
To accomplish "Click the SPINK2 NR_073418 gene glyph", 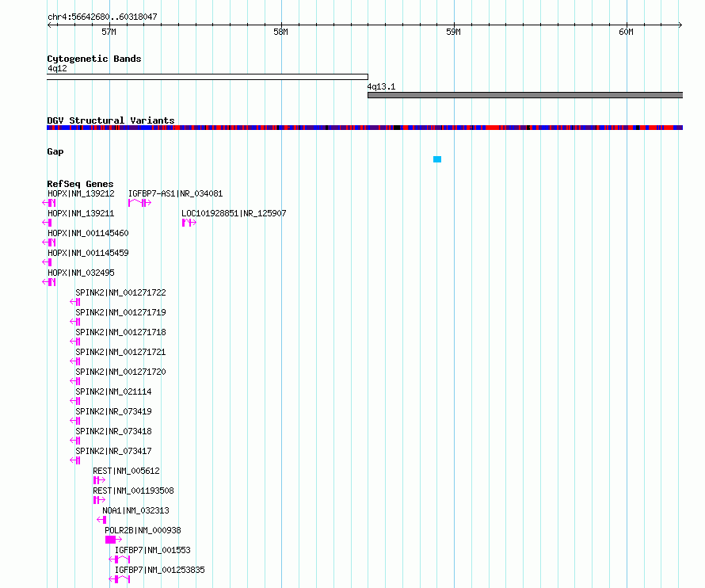I will pos(75,441).
